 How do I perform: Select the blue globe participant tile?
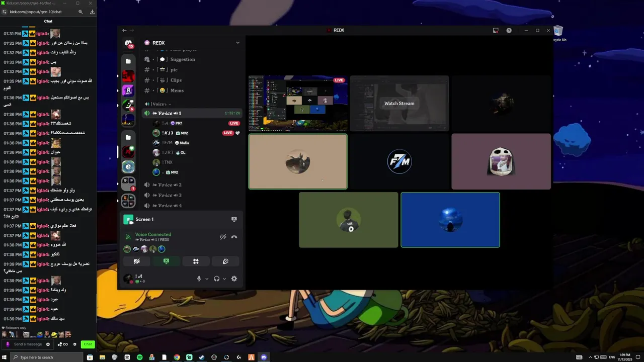(450, 220)
